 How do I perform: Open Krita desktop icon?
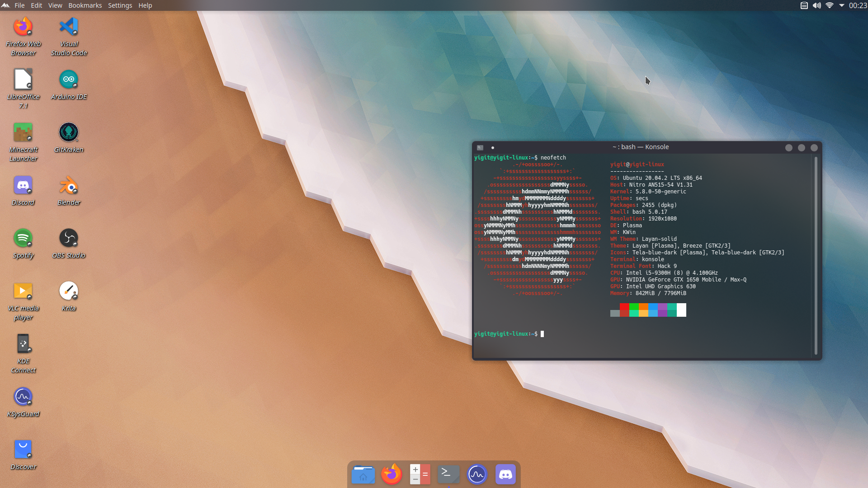tap(69, 291)
